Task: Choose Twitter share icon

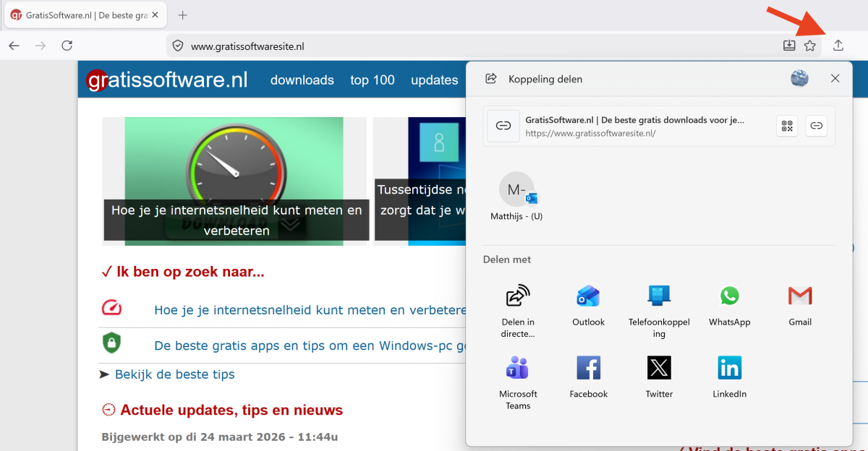Action: pyautogui.click(x=659, y=368)
